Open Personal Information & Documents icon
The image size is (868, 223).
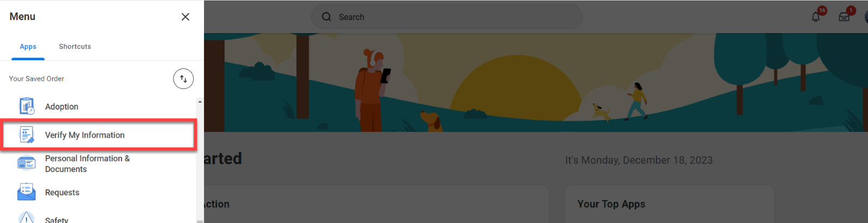point(27,163)
